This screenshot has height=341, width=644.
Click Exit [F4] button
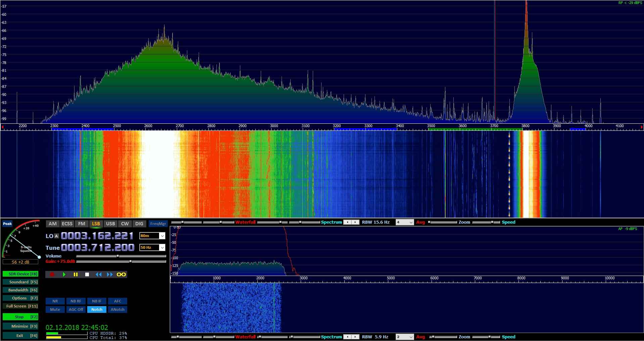click(20, 336)
